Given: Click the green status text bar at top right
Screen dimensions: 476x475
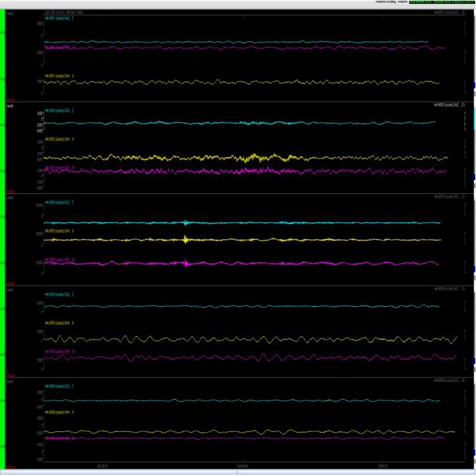Looking at the screenshot, I should click(442, 2).
